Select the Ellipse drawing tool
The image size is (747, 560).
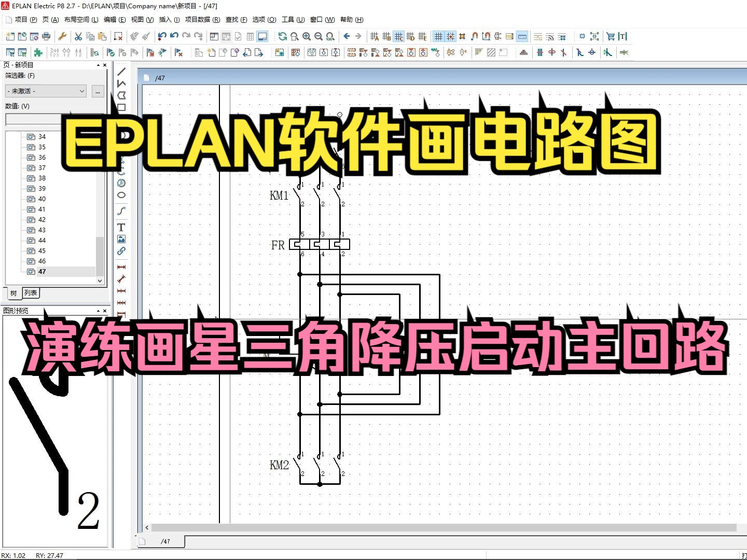121,195
